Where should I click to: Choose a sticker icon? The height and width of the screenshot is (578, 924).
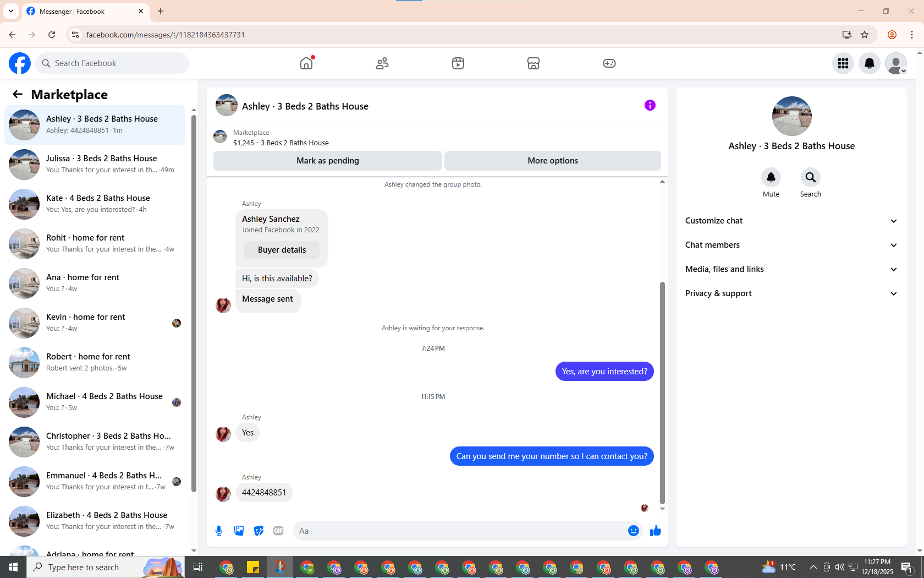click(258, 531)
